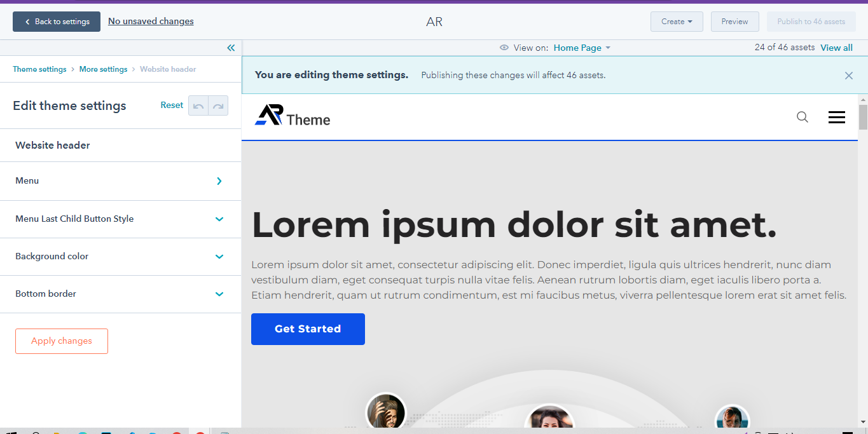Navigate to More settings breadcrumb
Viewport: 868px width, 434px height.
pos(103,69)
